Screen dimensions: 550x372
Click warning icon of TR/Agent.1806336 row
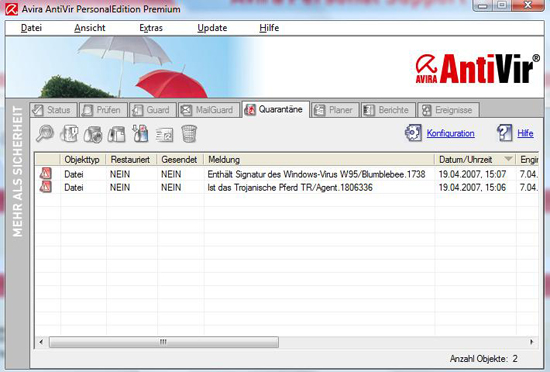point(46,187)
